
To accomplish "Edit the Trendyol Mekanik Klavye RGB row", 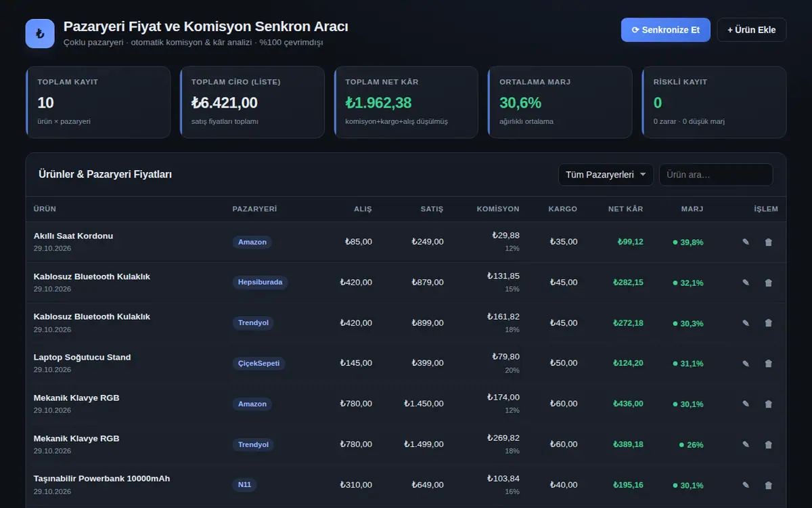I will pyautogui.click(x=746, y=444).
